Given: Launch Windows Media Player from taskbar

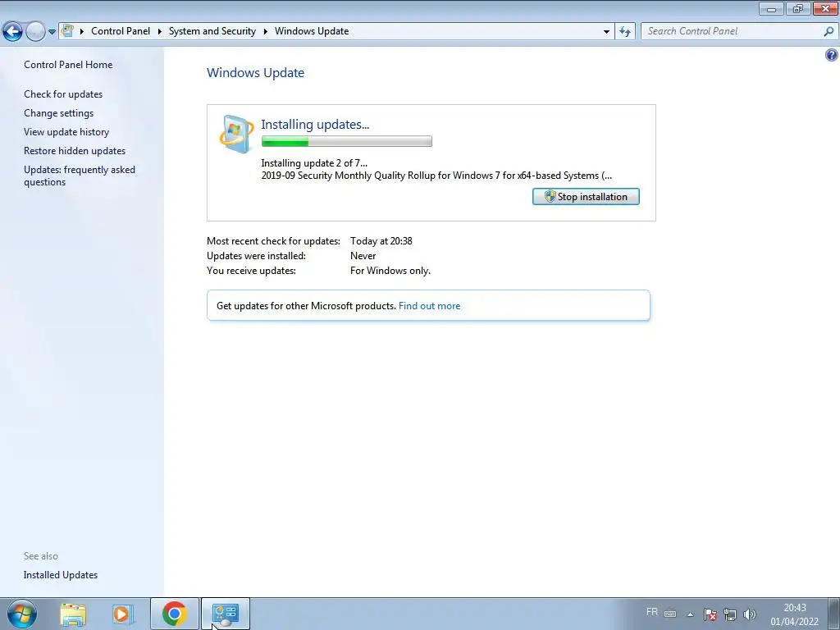Looking at the screenshot, I should pyautogui.click(x=122, y=614).
